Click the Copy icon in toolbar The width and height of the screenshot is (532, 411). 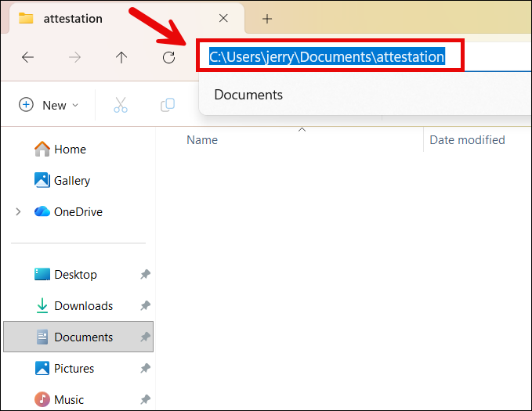click(x=167, y=105)
